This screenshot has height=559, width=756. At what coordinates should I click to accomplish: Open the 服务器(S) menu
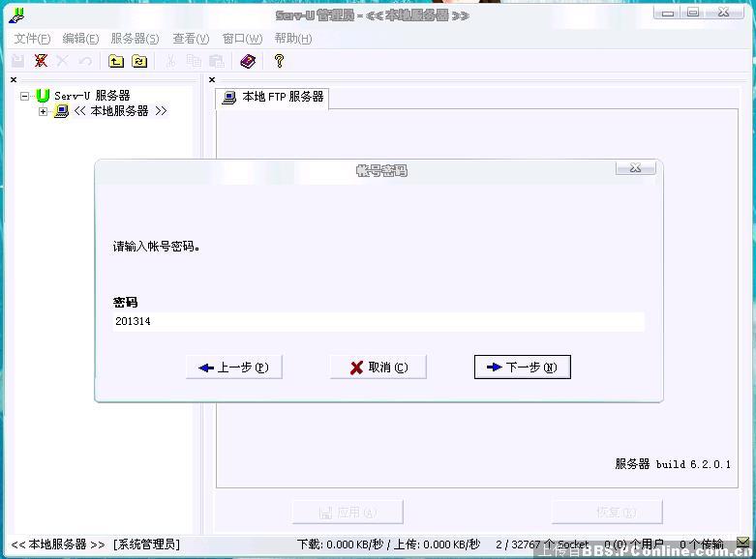coord(135,39)
